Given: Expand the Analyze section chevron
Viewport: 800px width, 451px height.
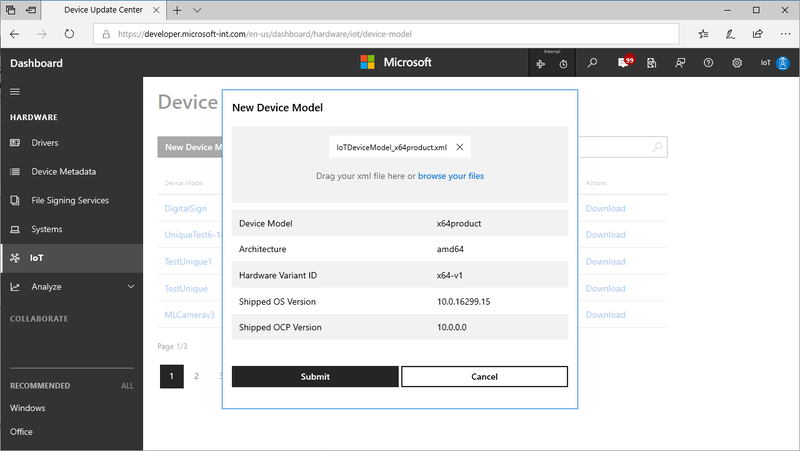Looking at the screenshot, I should point(131,287).
